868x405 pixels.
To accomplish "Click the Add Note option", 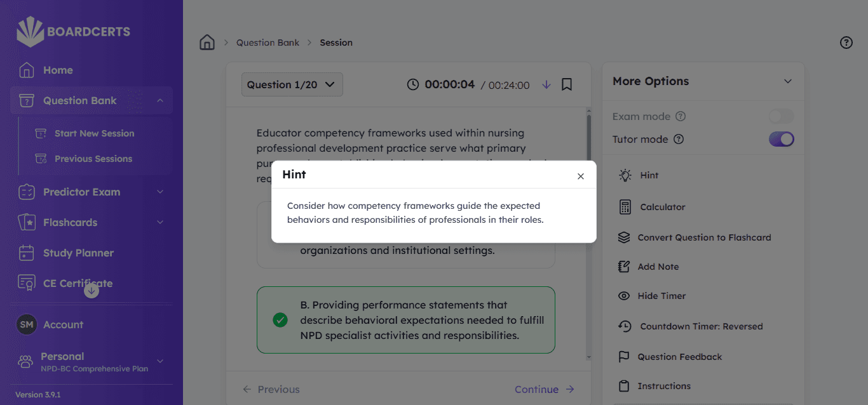I will [658, 267].
